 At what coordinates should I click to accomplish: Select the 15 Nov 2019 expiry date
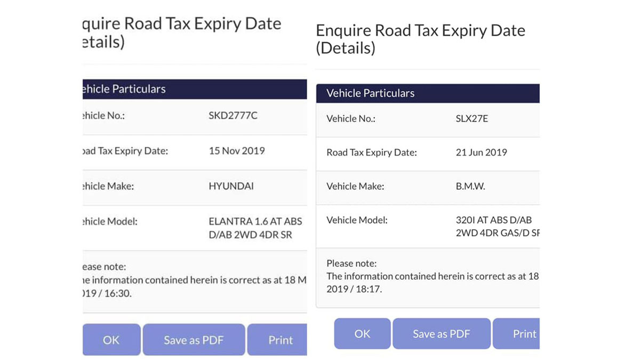pos(237,151)
